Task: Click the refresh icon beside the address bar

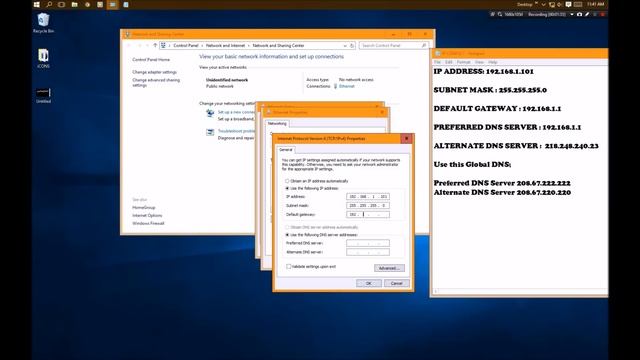Action: point(352,45)
